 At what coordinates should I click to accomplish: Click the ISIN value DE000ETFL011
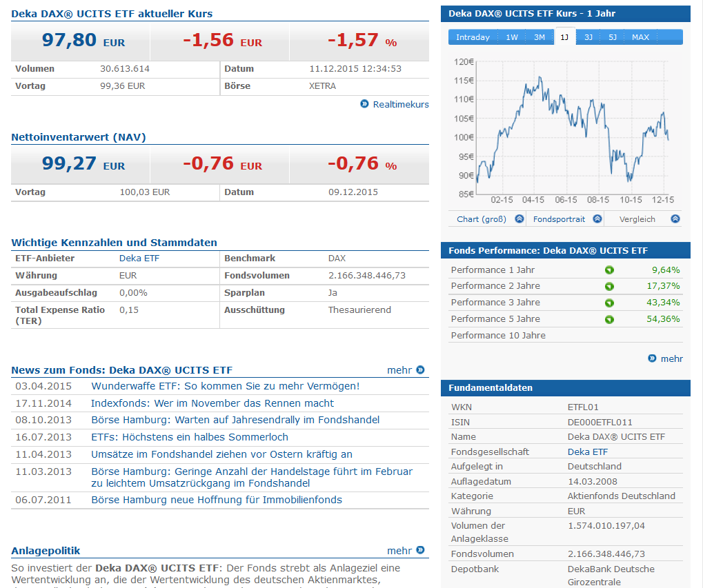point(600,422)
